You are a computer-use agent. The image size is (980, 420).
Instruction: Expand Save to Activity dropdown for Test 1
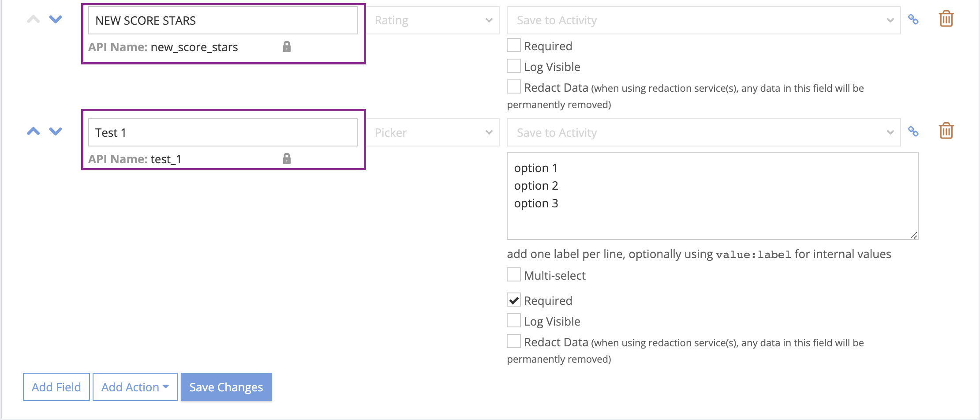coord(703,132)
